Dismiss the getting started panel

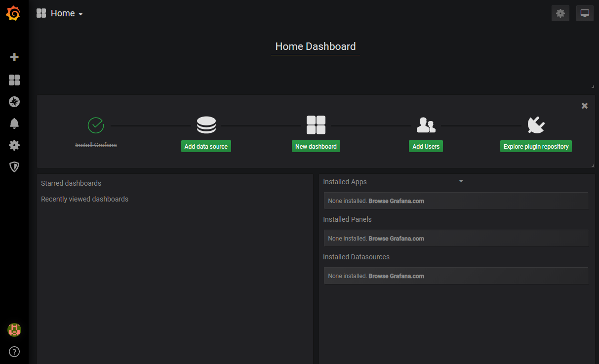pos(584,106)
